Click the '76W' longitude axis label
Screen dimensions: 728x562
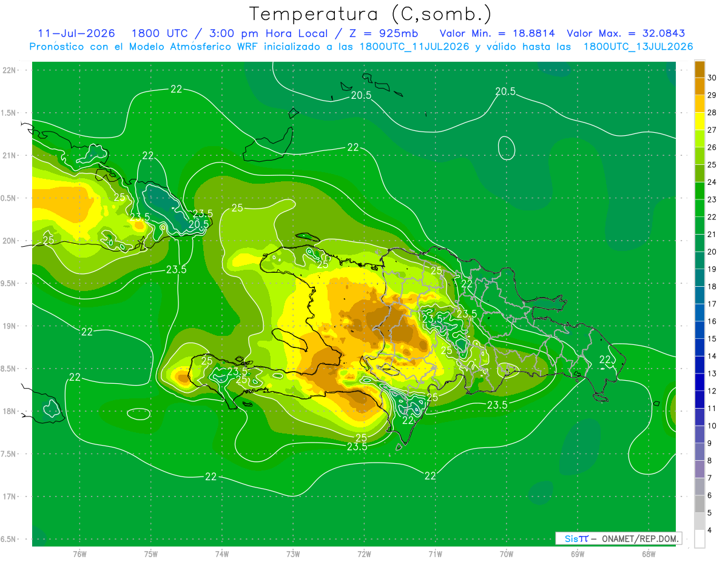click(79, 554)
